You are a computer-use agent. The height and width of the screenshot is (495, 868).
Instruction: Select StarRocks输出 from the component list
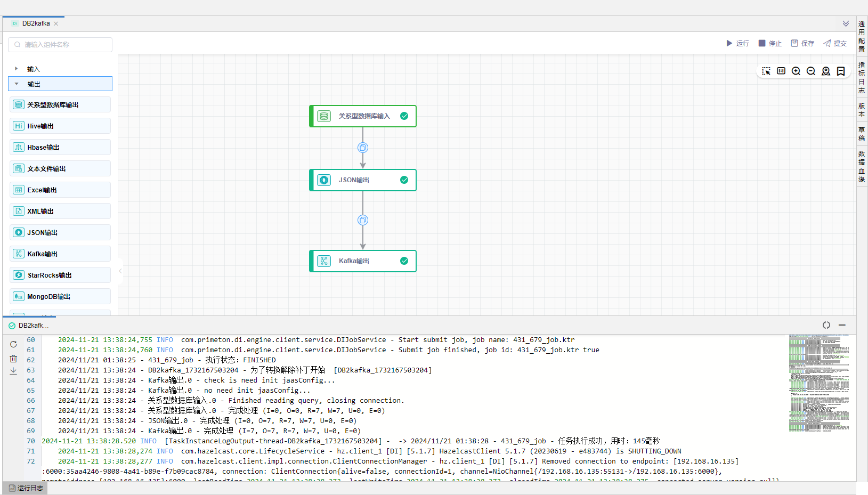[60, 275]
